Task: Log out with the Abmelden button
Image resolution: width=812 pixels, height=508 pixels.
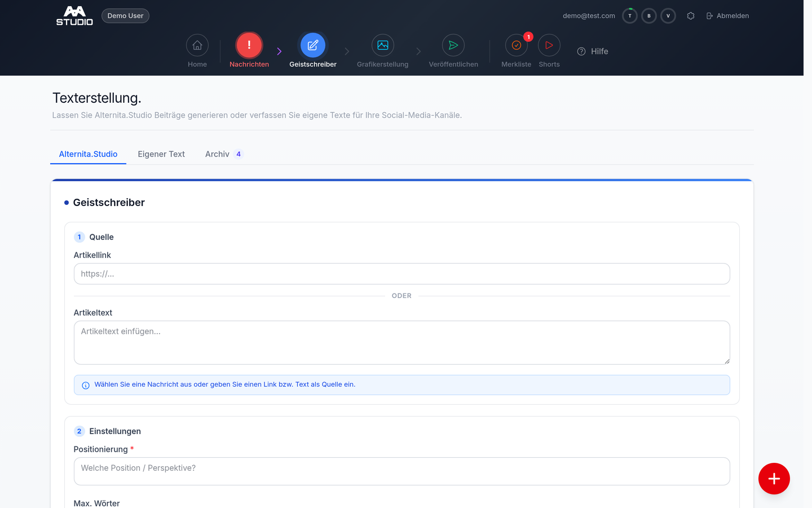Action: [727, 16]
